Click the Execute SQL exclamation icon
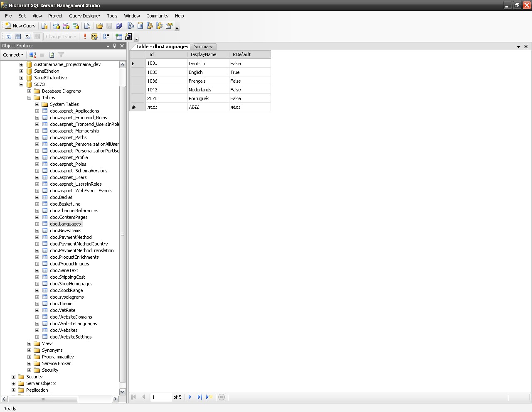This screenshot has height=412, width=532. [85, 37]
